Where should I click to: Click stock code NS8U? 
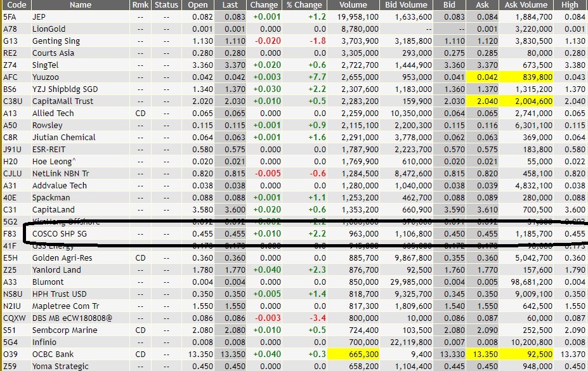13,294
